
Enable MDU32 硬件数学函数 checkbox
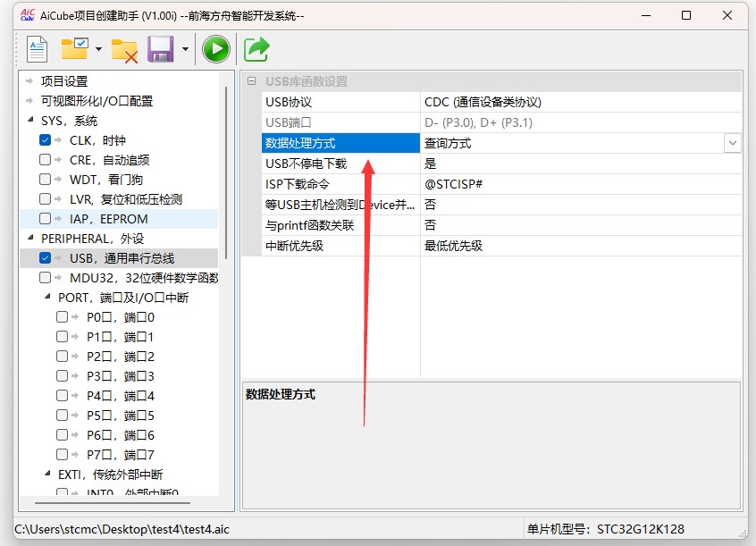click(45, 278)
